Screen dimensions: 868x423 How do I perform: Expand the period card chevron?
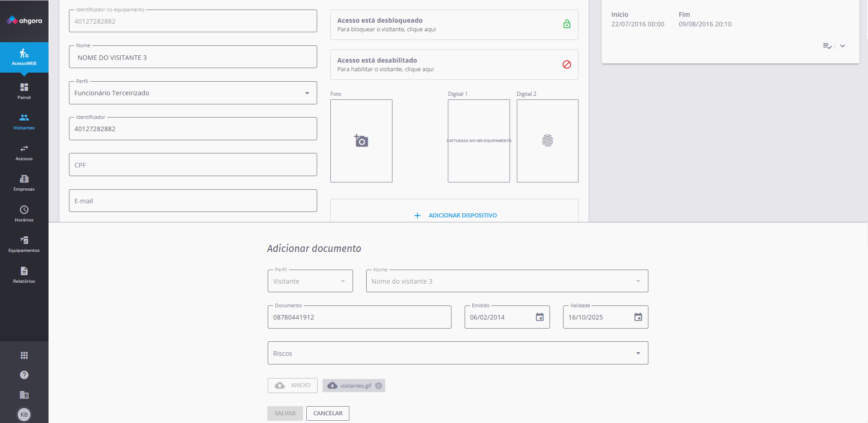click(x=843, y=46)
